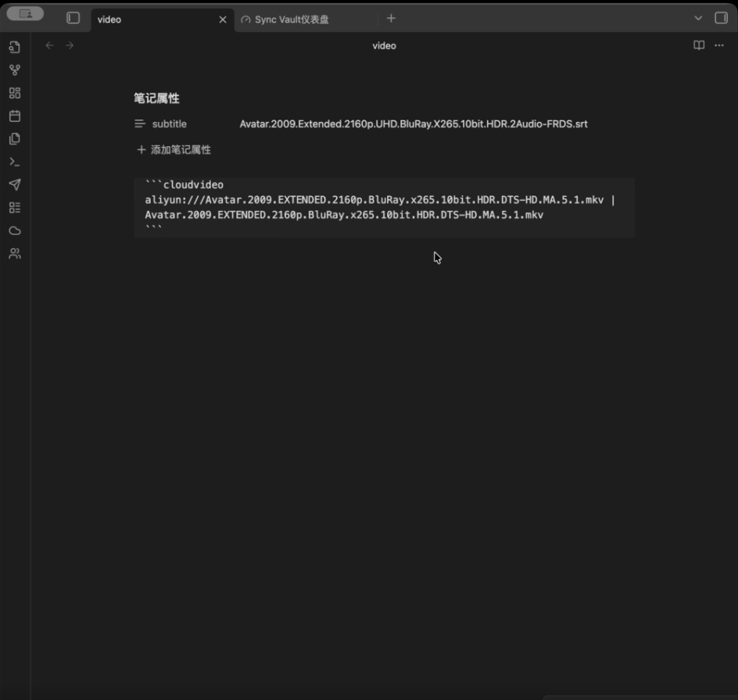This screenshot has width=738, height=700.
Task: Click the paper plane publish icon
Action: tap(14, 184)
